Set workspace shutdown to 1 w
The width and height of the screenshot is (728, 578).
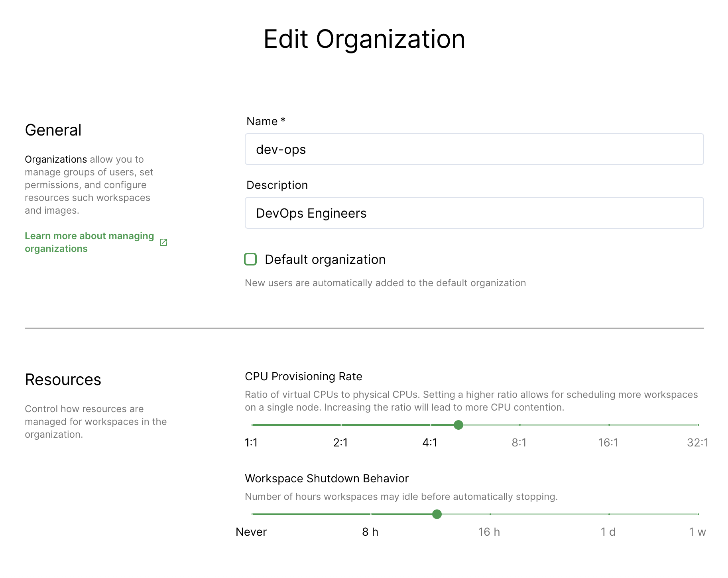[x=698, y=514]
